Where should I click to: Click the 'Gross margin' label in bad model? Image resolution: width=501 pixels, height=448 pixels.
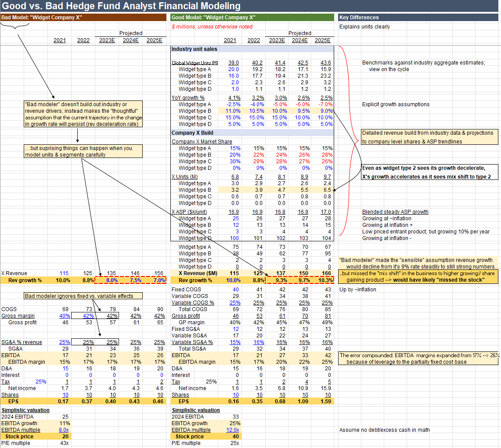[18, 316]
